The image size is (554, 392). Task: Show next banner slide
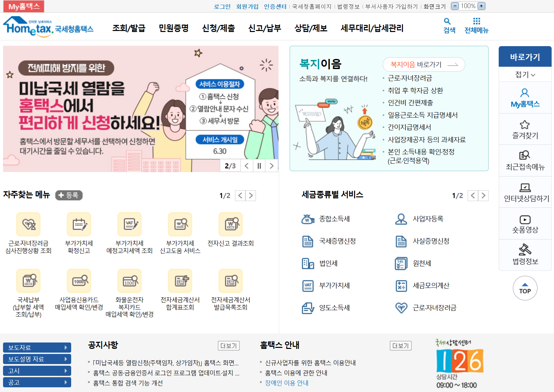[271, 166]
